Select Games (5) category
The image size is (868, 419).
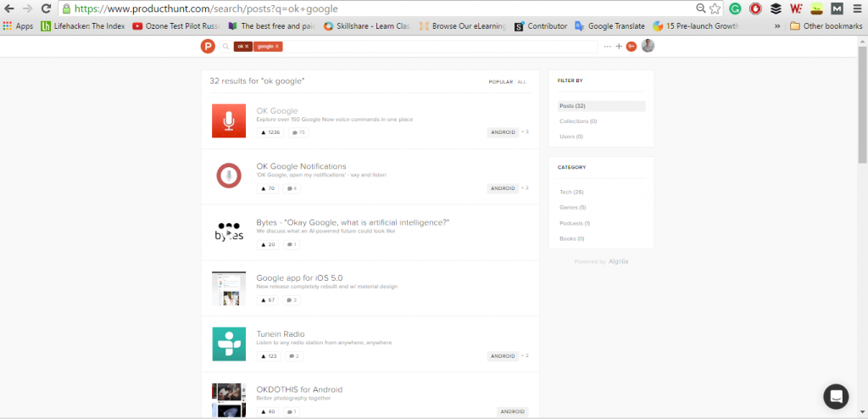(572, 208)
